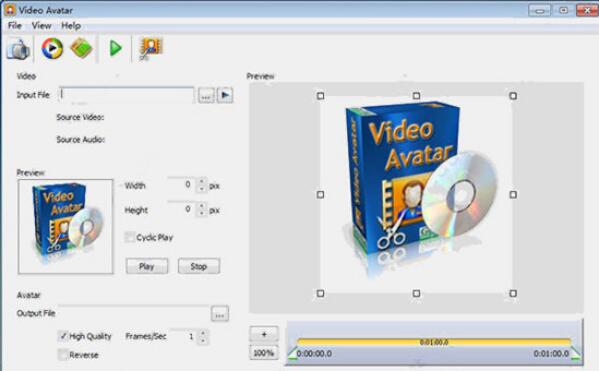Click the plus zoom button

[264, 334]
